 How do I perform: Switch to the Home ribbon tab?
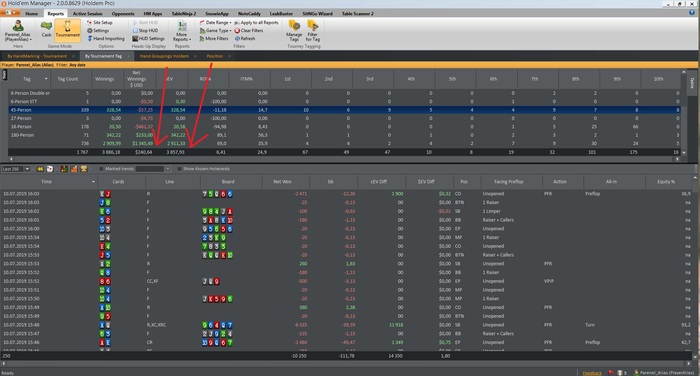(x=32, y=13)
